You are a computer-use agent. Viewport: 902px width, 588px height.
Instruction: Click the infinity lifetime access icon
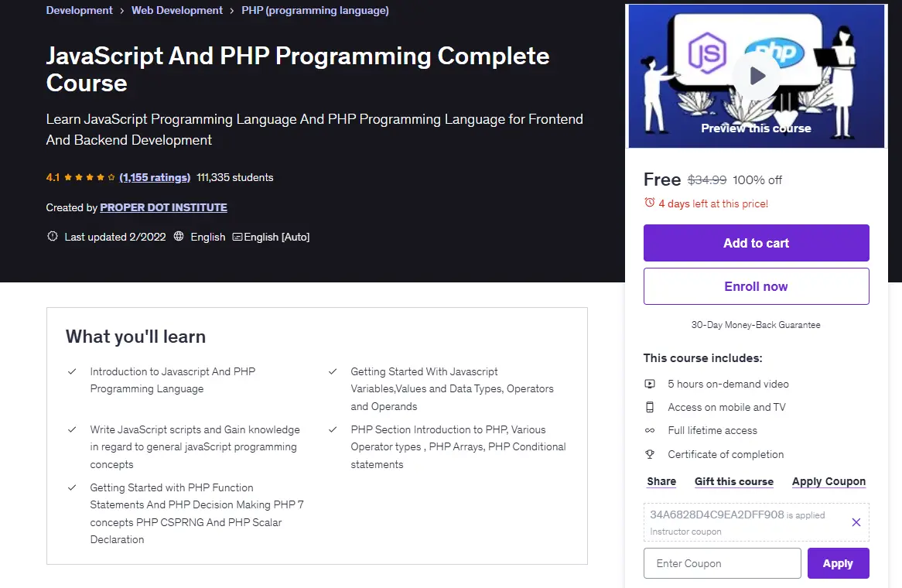[x=650, y=430]
